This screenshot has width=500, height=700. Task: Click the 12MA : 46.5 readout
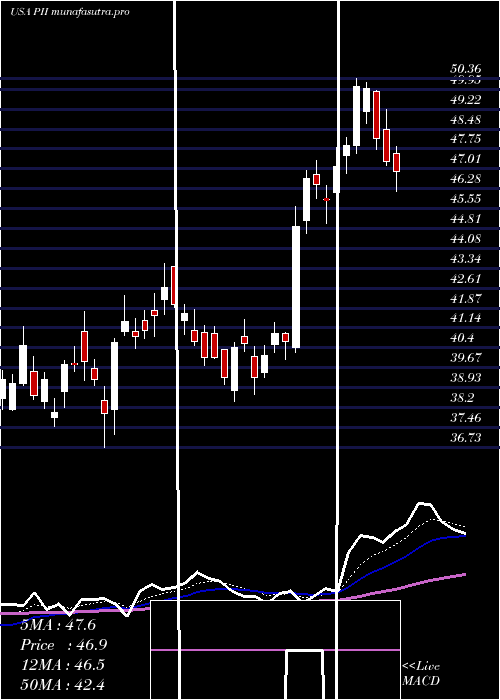(x=63, y=665)
